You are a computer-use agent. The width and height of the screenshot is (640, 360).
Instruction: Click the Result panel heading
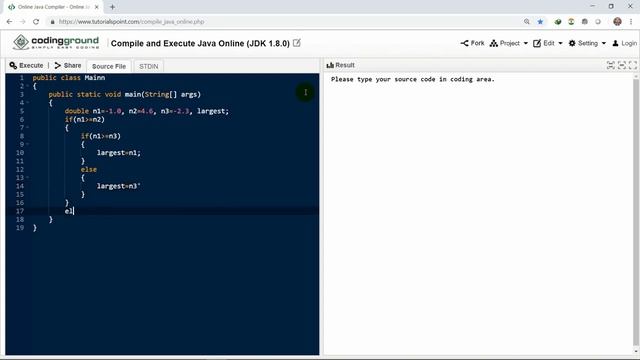pos(345,65)
